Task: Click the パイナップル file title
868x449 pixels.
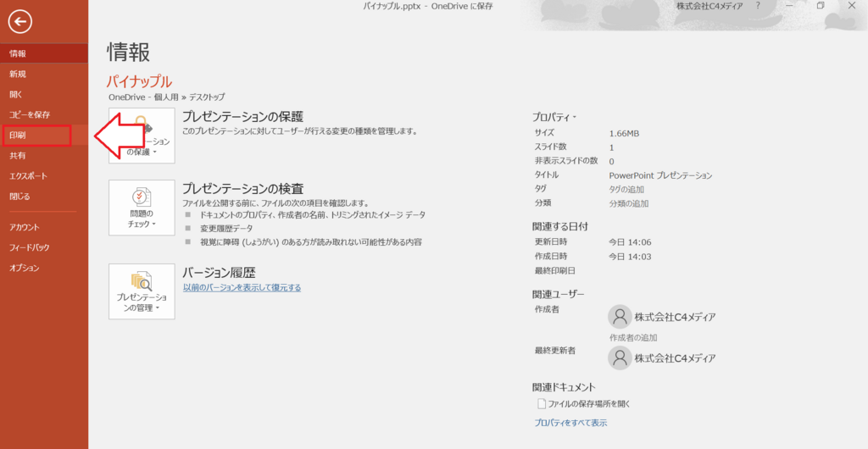Action: [139, 81]
